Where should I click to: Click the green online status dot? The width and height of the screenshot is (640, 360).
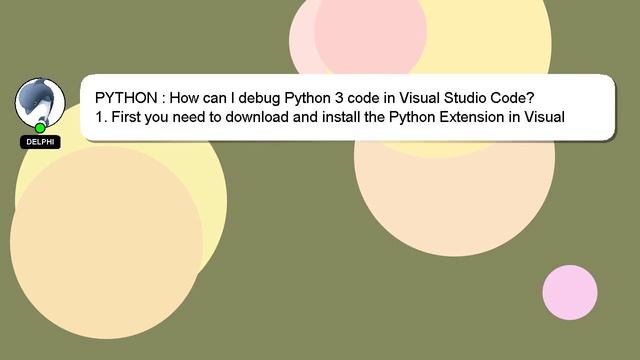click(40, 128)
